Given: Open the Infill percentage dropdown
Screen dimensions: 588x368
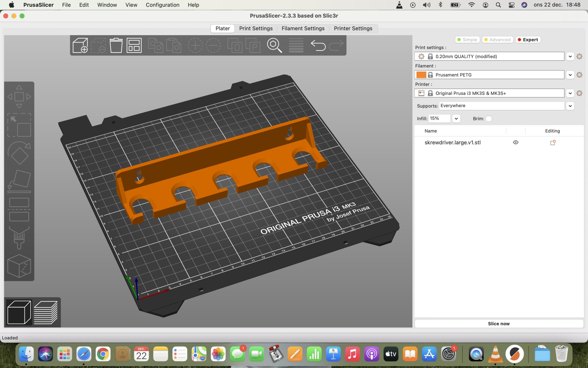Looking at the screenshot, I should [x=456, y=118].
